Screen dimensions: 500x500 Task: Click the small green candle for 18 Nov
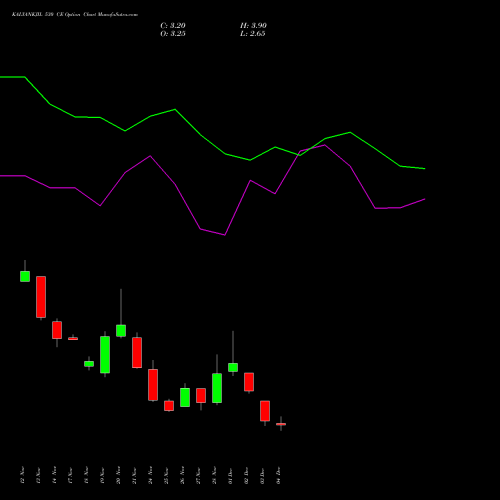pos(89,364)
